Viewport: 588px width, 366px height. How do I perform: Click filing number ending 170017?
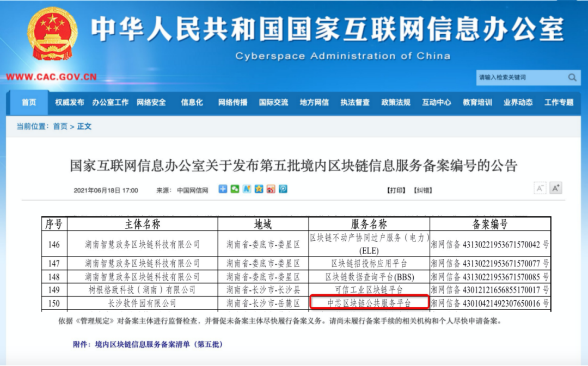point(490,289)
